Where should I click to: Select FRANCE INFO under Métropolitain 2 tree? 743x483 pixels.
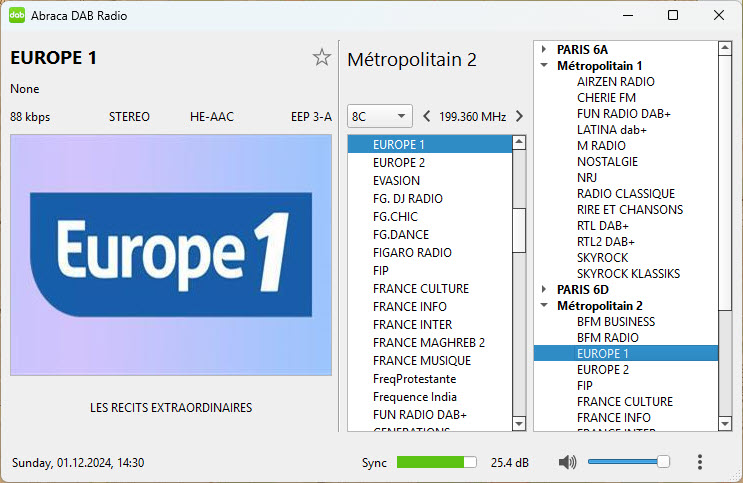(x=614, y=418)
